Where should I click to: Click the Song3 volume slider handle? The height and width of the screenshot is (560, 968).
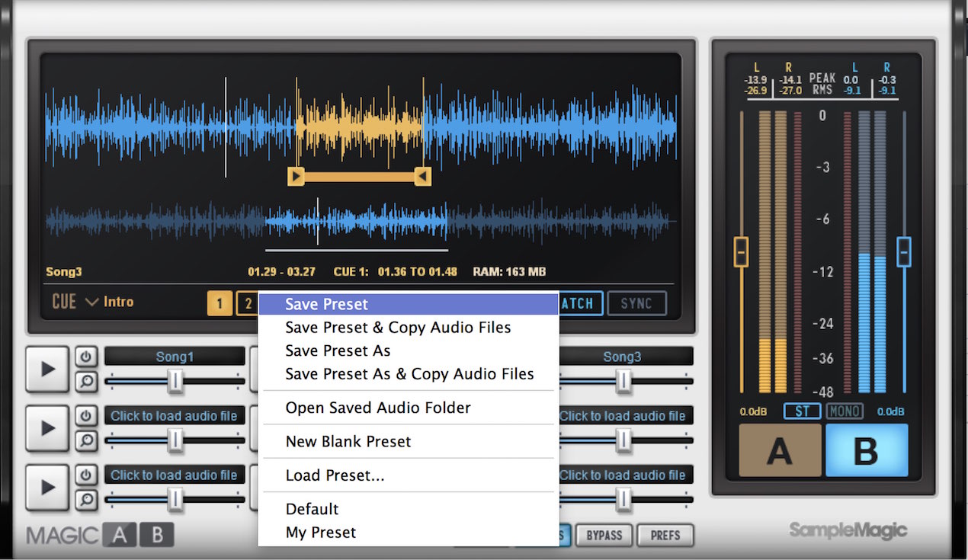(x=624, y=381)
